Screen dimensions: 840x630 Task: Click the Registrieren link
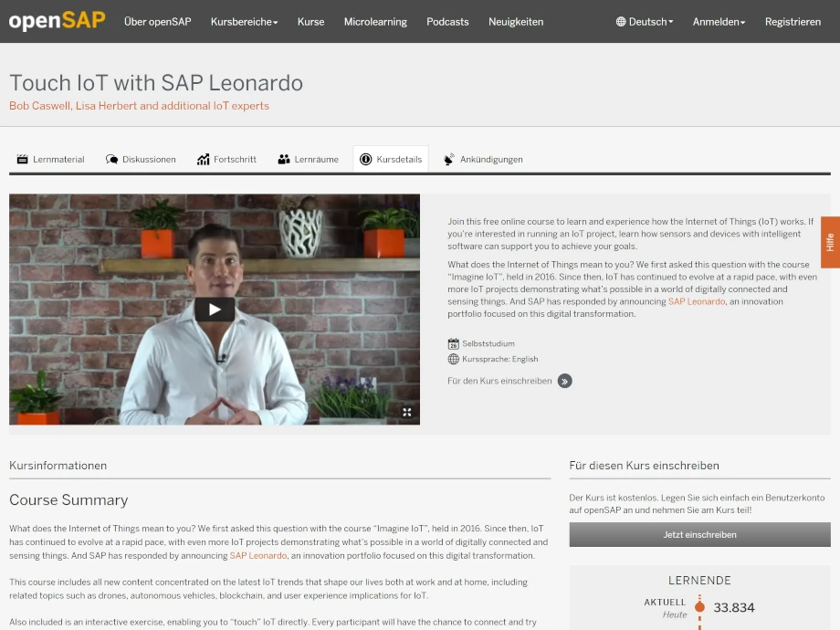pyautogui.click(x=793, y=22)
